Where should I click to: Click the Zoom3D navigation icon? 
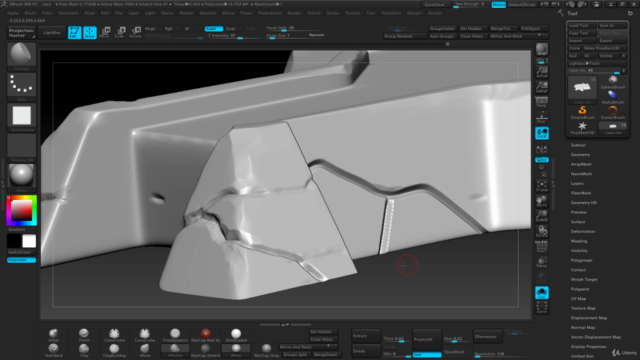click(x=542, y=216)
